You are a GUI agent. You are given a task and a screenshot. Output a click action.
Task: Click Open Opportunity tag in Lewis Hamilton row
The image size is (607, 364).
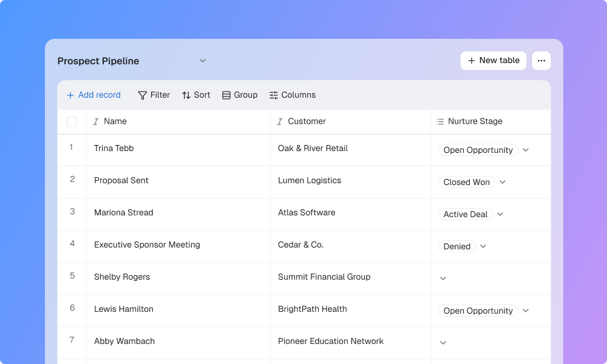478,311
